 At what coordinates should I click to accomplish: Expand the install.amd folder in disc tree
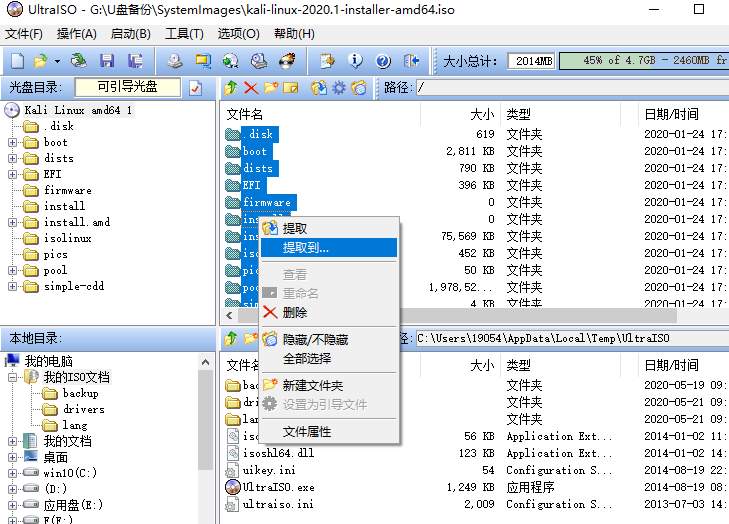pyautogui.click(x=13, y=222)
